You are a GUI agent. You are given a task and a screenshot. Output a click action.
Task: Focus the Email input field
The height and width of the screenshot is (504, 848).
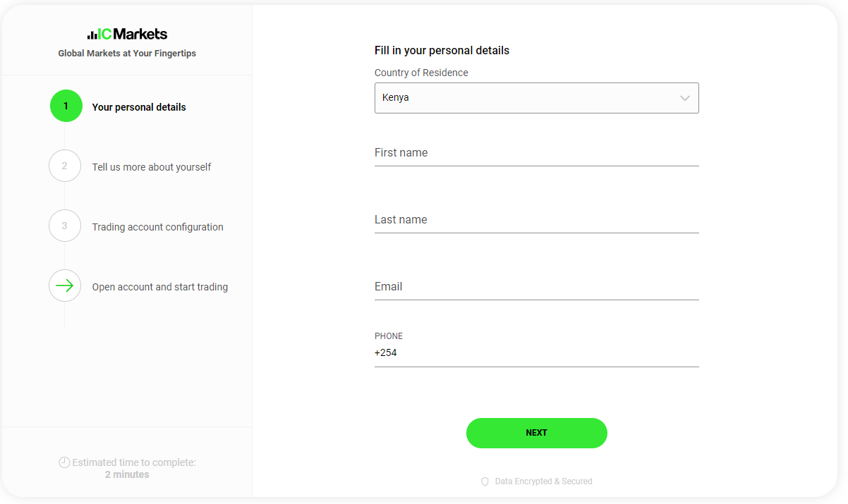(536, 287)
